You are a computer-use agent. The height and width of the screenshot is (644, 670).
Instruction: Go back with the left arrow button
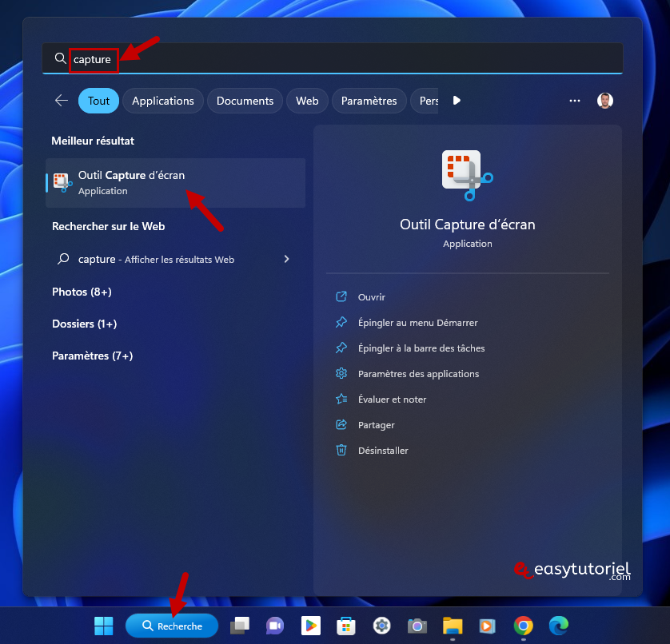point(62,101)
